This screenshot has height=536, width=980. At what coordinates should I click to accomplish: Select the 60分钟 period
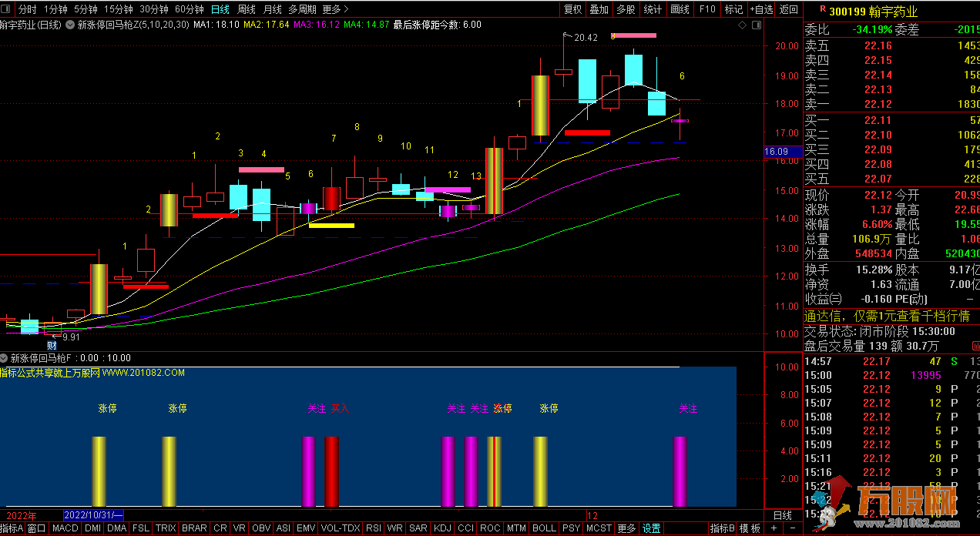pos(190,9)
